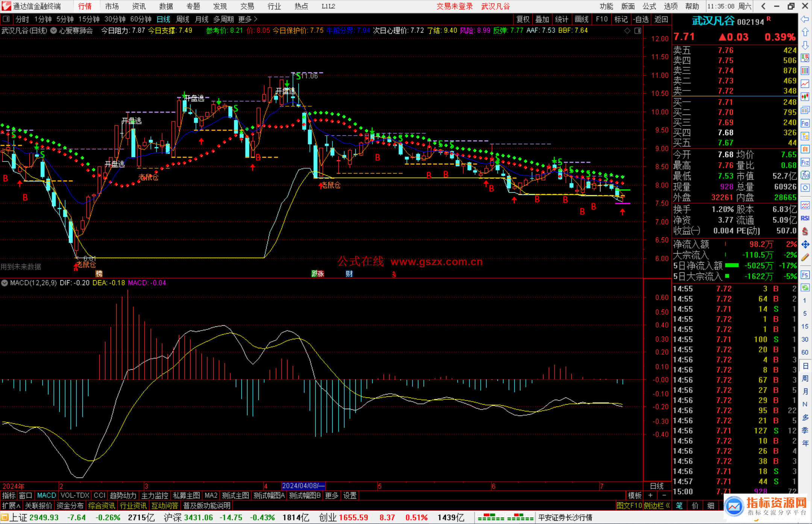Open the intraday line chart icon
This screenshot has width=812, height=524.
(x=805, y=83)
